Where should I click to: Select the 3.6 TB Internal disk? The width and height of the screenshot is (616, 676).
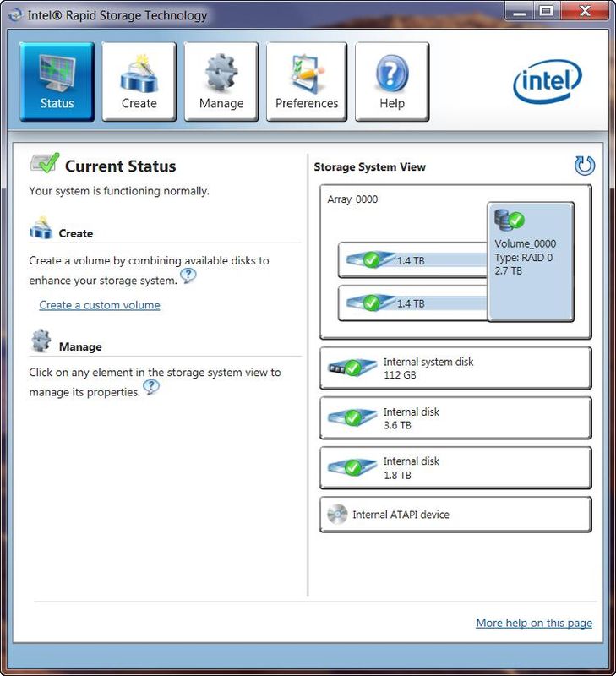tap(455, 418)
